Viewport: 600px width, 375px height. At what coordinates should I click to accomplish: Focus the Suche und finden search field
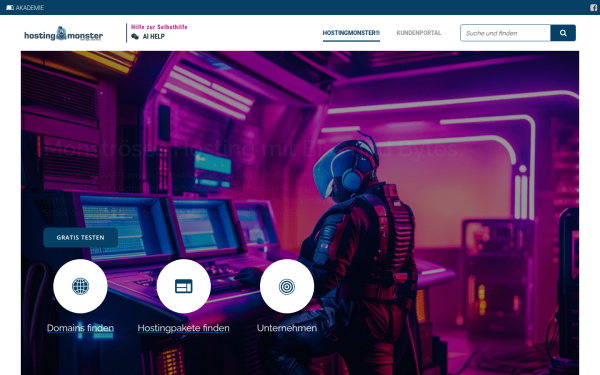coord(505,33)
